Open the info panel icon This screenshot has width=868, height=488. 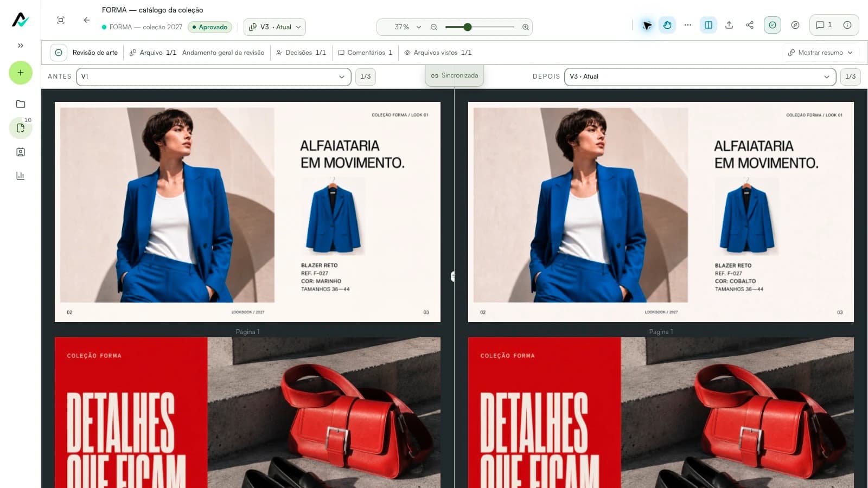point(847,25)
